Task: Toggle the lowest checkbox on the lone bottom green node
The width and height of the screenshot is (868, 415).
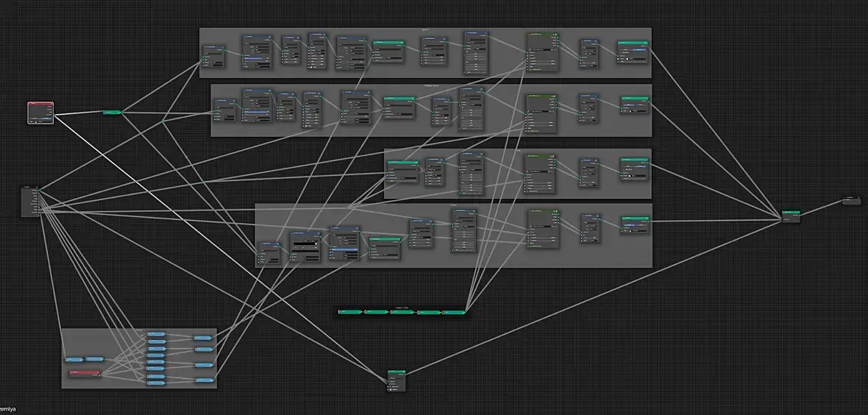Action: 391,389
